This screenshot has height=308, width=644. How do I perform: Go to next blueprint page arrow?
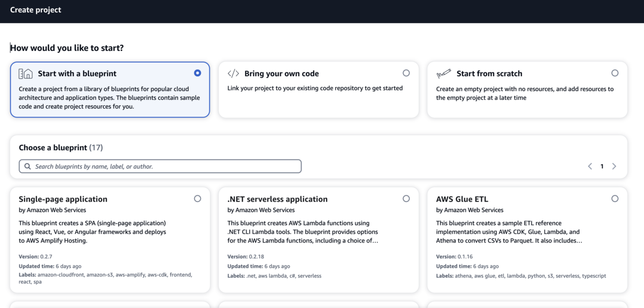click(x=614, y=166)
